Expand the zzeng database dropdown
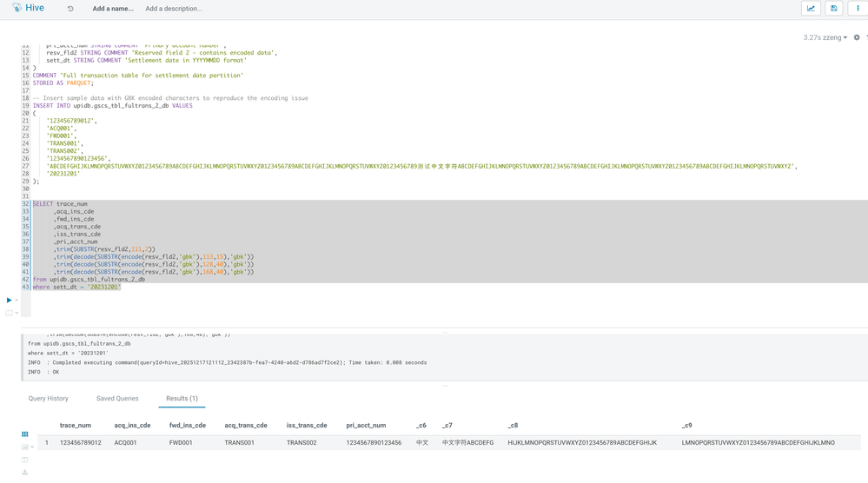Screen dimensions: 868x483 point(836,38)
